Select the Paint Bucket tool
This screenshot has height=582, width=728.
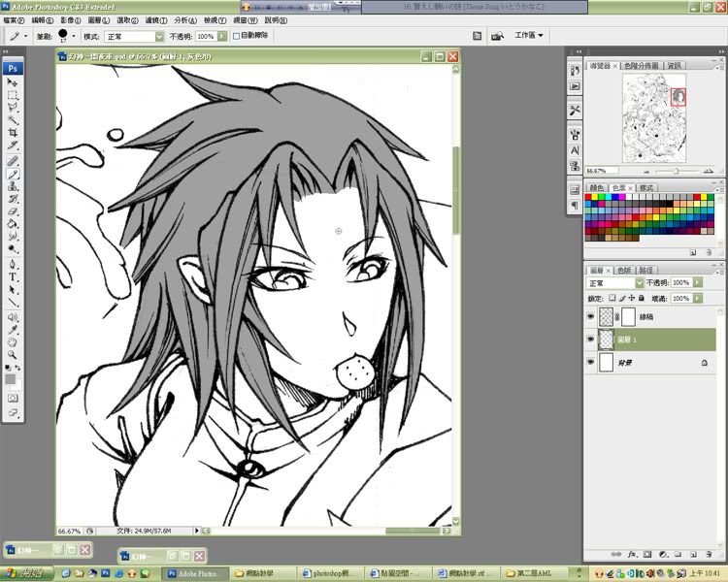coord(13,224)
